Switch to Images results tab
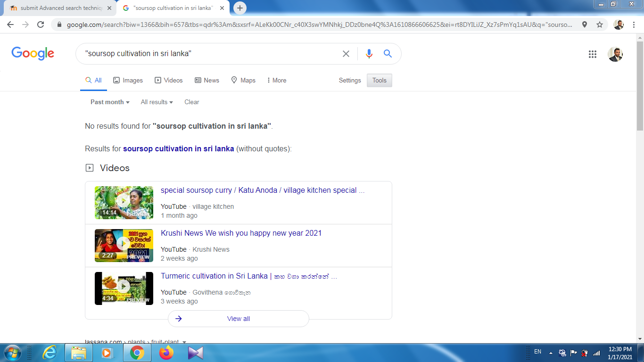The image size is (644, 362). [x=128, y=81]
